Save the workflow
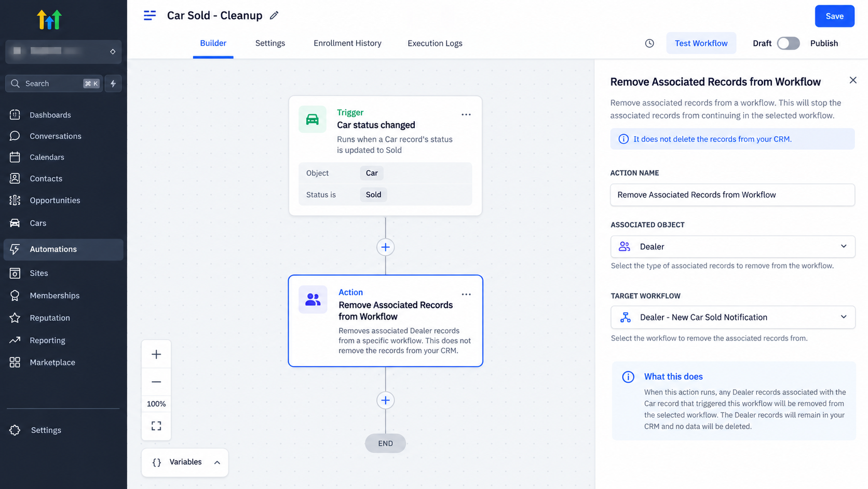The width and height of the screenshot is (868, 489). [834, 16]
